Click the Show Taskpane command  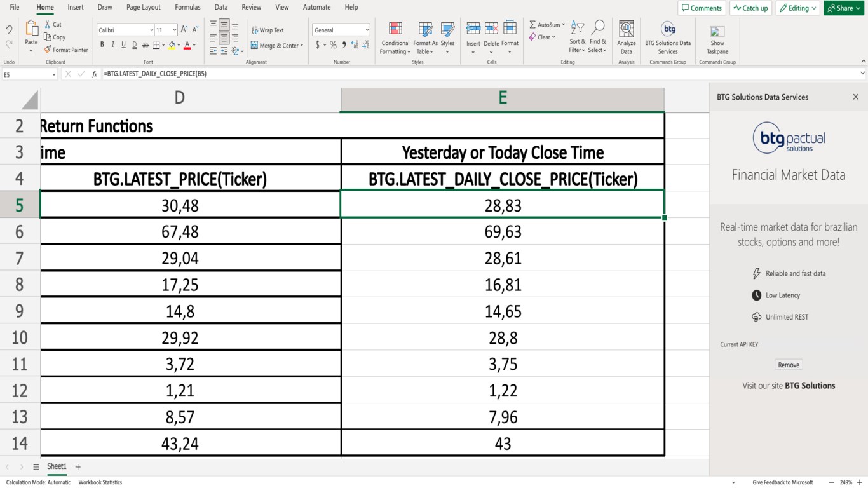pyautogui.click(x=717, y=40)
